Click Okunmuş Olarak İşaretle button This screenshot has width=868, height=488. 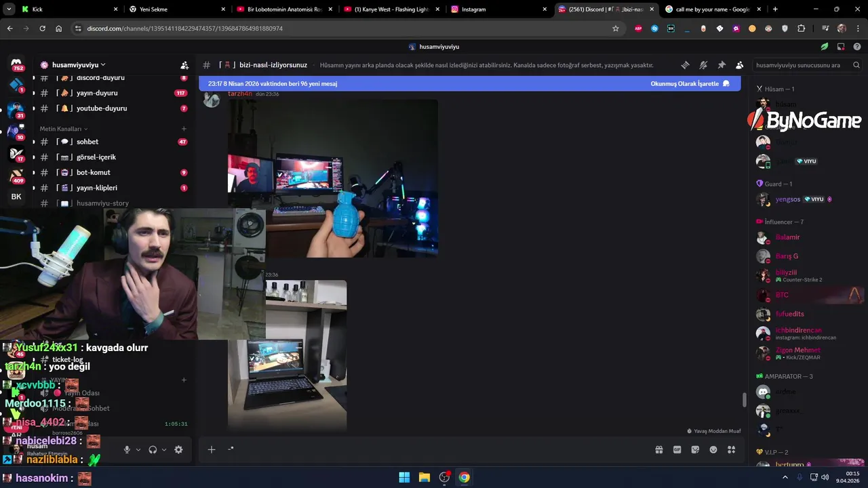[690, 83]
